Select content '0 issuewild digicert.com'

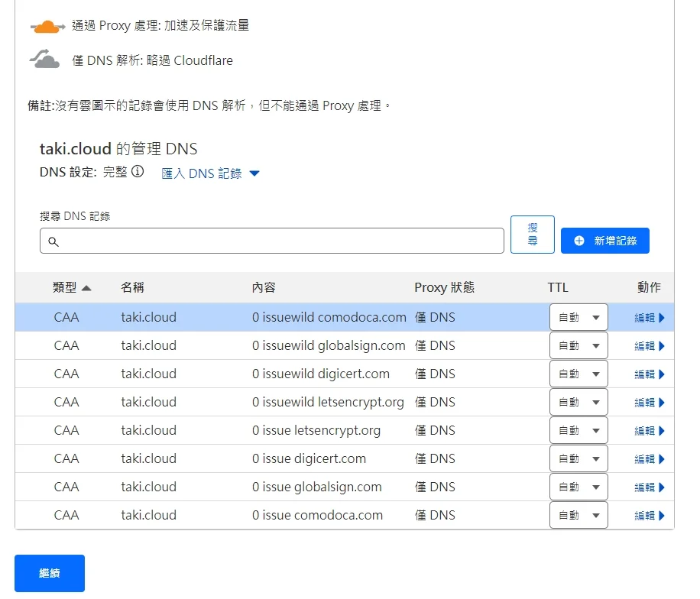[321, 374]
